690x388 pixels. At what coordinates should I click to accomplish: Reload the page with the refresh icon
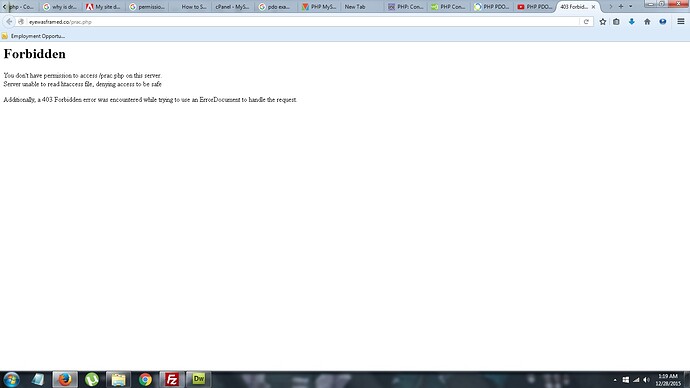(x=586, y=22)
